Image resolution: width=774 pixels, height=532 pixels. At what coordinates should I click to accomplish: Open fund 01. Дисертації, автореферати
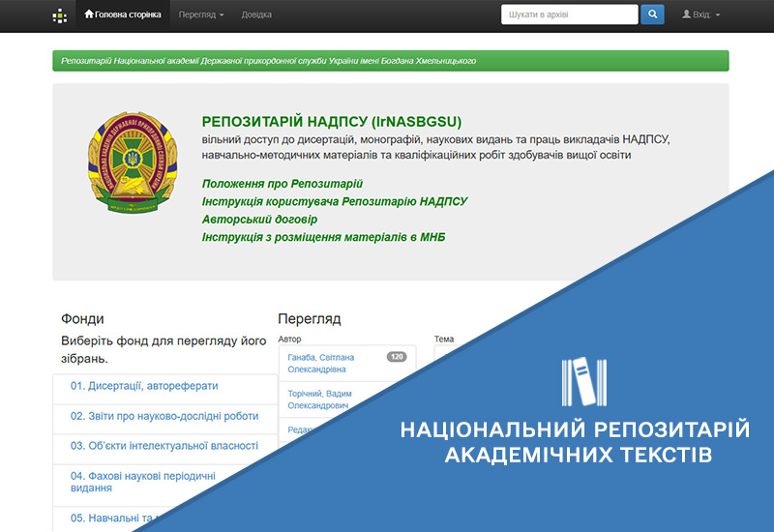pyautogui.click(x=144, y=386)
